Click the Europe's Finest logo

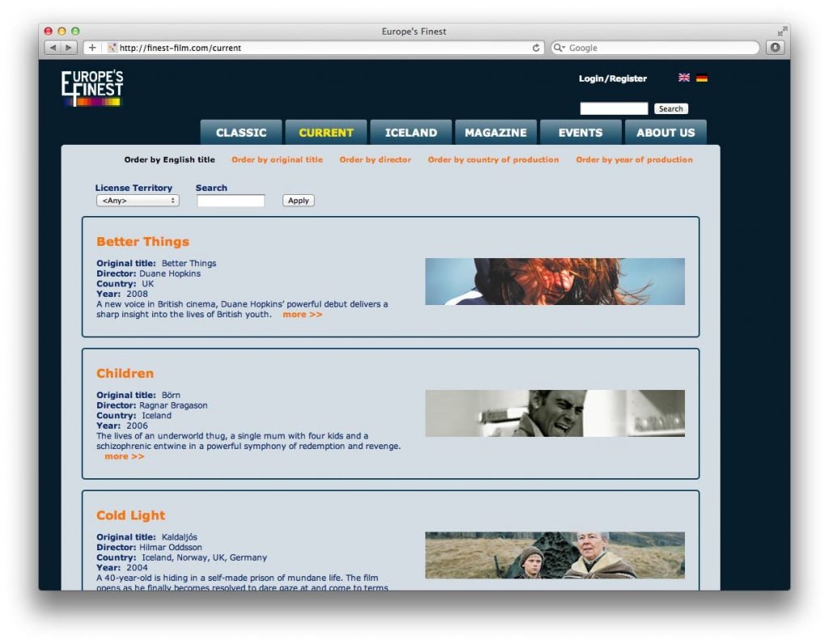[92, 87]
